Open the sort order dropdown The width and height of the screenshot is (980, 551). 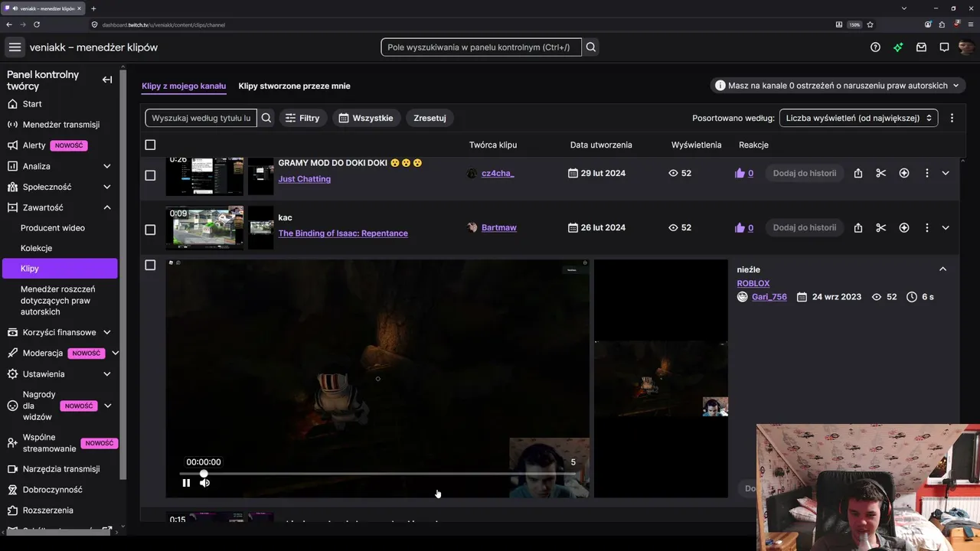[x=858, y=118]
